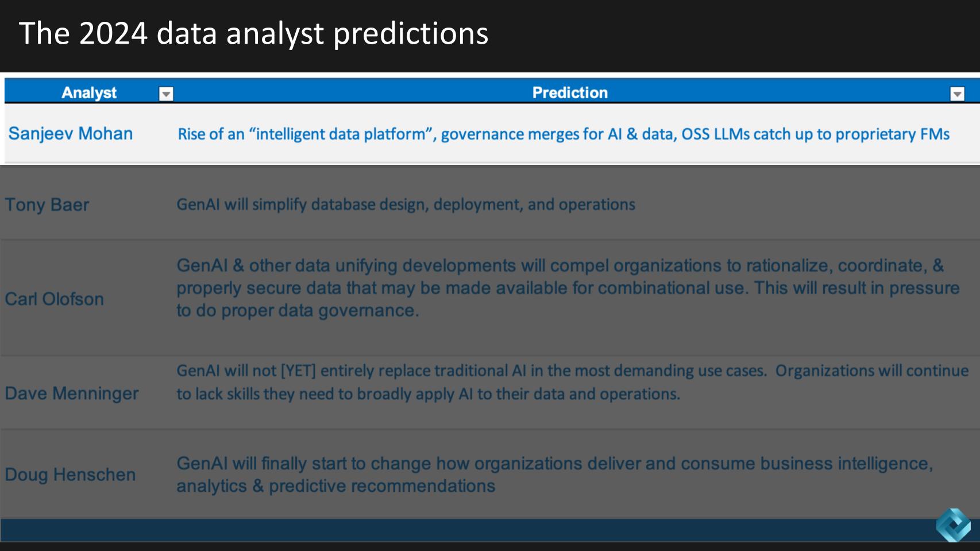The height and width of the screenshot is (551, 980).
Task: Click Carl Olofson's data governance prediction
Action: (x=568, y=288)
